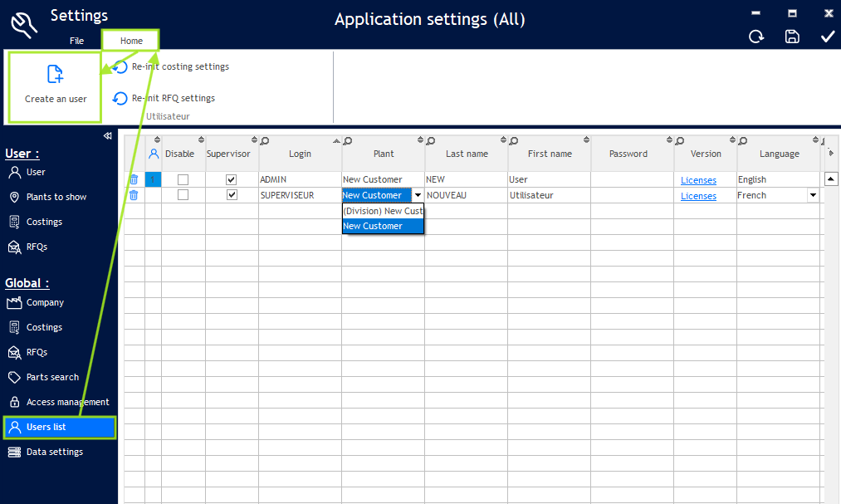Click the refresh icon in title bar
This screenshot has width=841, height=504.
(756, 37)
